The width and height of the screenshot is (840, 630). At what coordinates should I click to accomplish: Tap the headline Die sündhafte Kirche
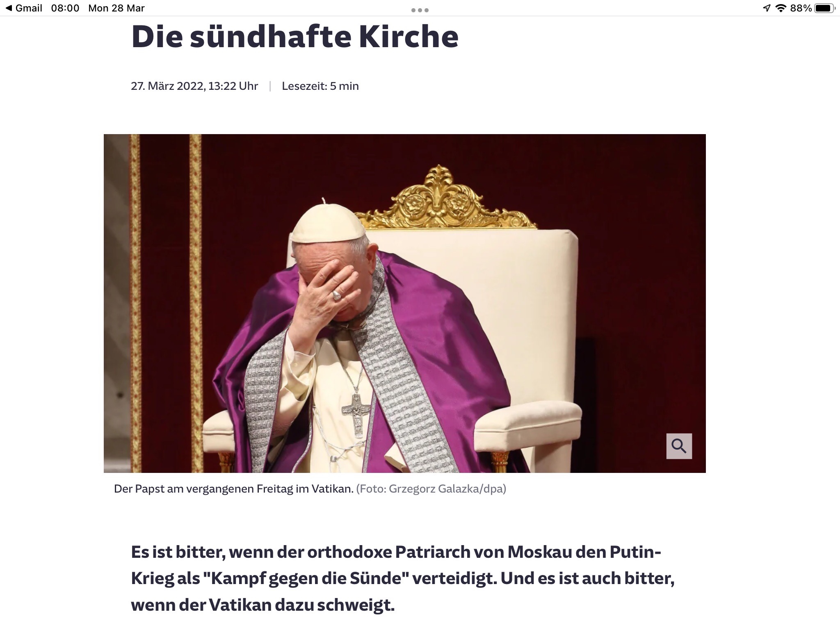[x=294, y=37]
